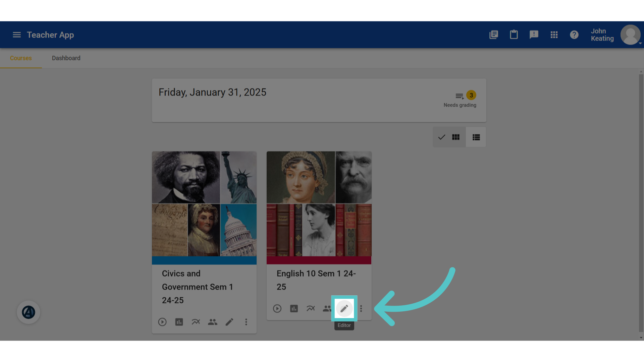This screenshot has width=644, height=362.
Task: Open the library collection icon in header
Action: 494,35
